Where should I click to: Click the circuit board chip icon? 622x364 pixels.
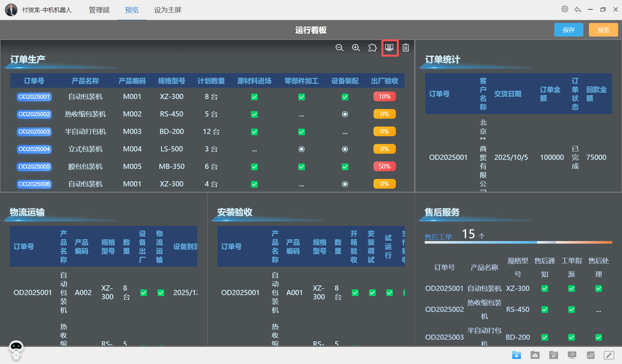590,355
